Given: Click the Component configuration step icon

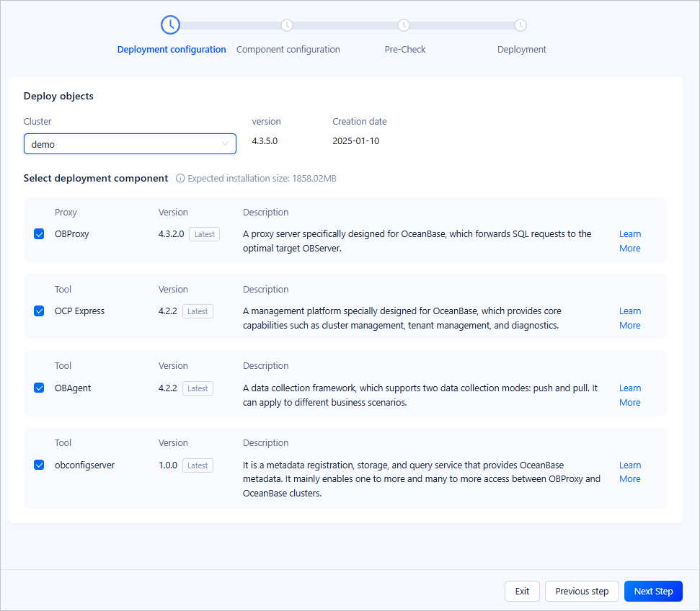Looking at the screenshot, I should pyautogui.click(x=287, y=25).
